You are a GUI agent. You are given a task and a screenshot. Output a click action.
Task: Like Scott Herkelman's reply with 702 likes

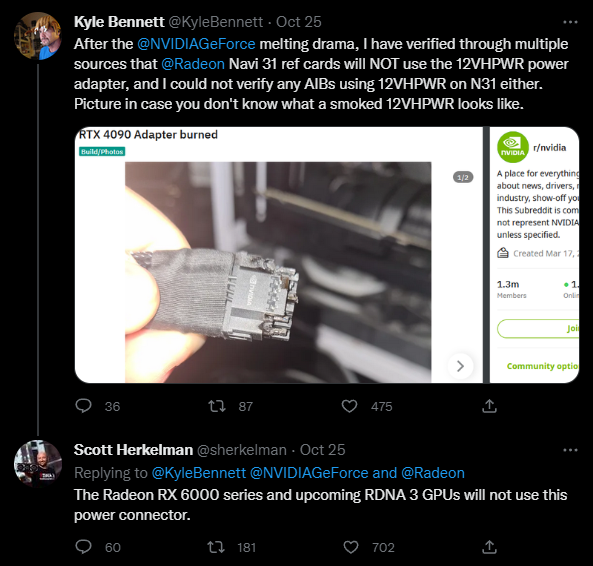pos(351,547)
